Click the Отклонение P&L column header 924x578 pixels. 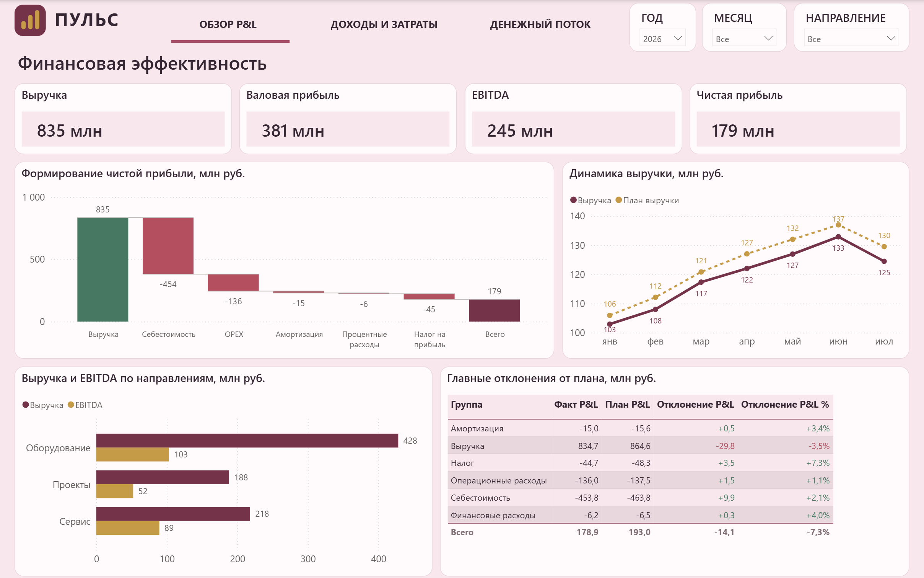tap(695, 405)
